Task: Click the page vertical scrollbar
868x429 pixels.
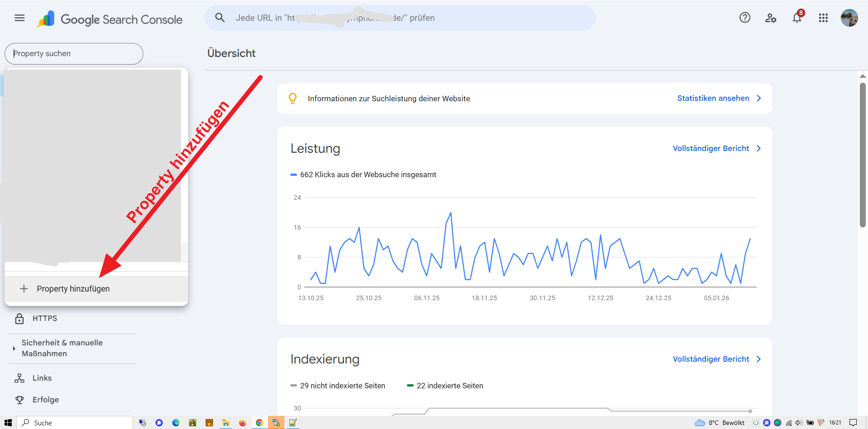Action: [x=863, y=154]
